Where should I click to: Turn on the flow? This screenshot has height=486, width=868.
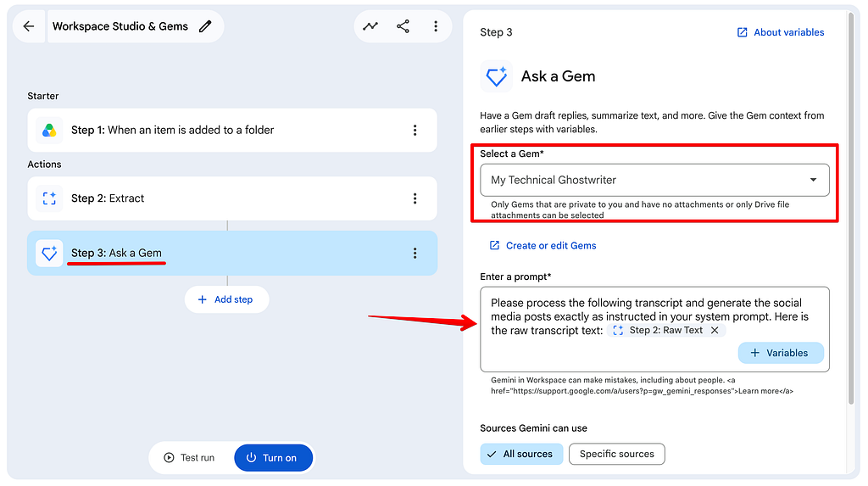pos(273,458)
